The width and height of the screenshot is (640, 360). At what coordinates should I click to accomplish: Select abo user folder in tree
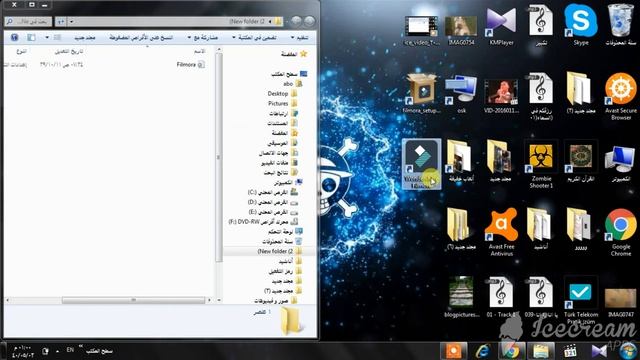click(293, 84)
